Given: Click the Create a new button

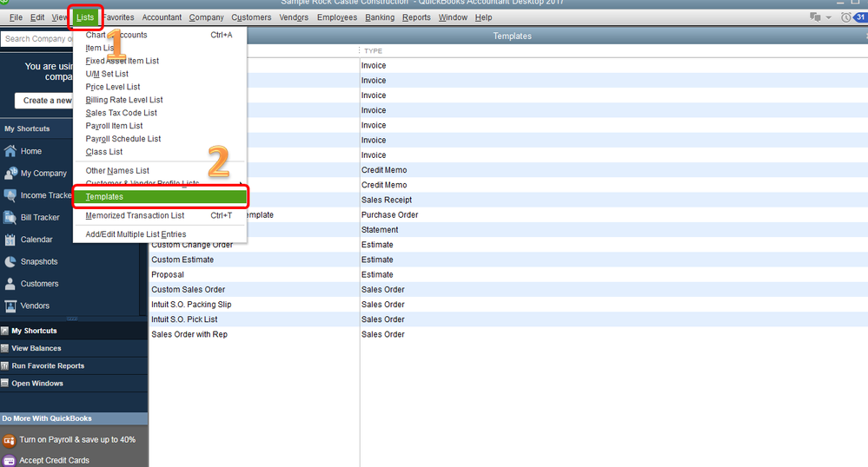Looking at the screenshot, I should (x=44, y=100).
